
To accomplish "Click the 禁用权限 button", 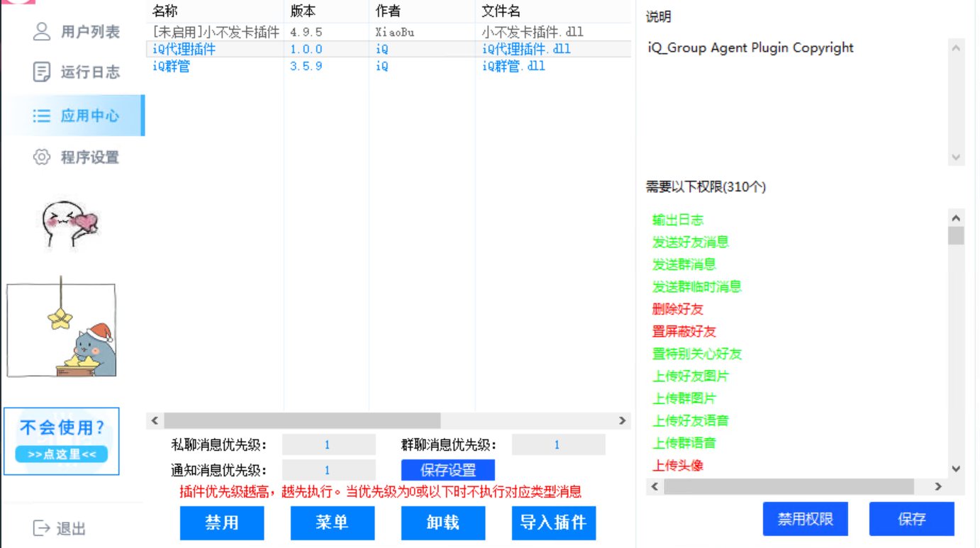I will tap(805, 519).
